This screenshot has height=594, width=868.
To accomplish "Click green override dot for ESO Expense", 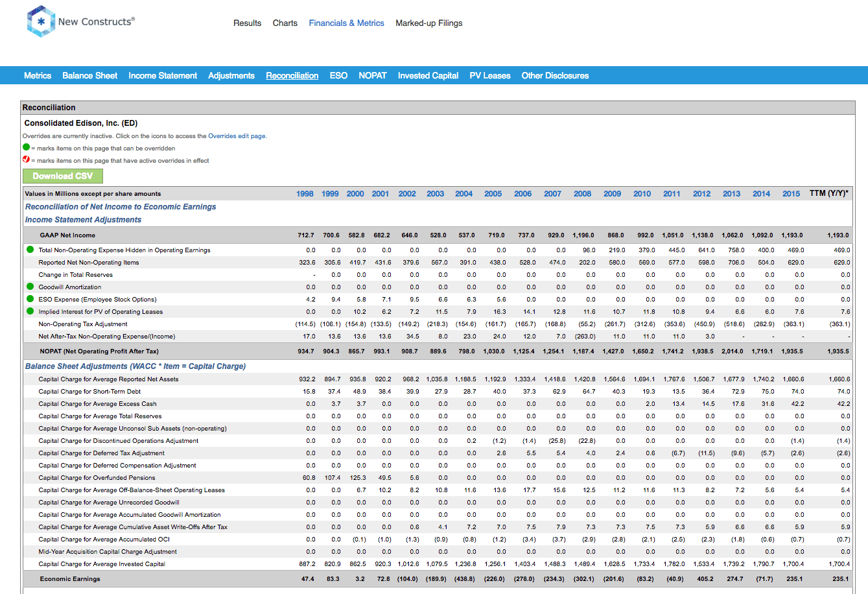I will pos(30,299).
